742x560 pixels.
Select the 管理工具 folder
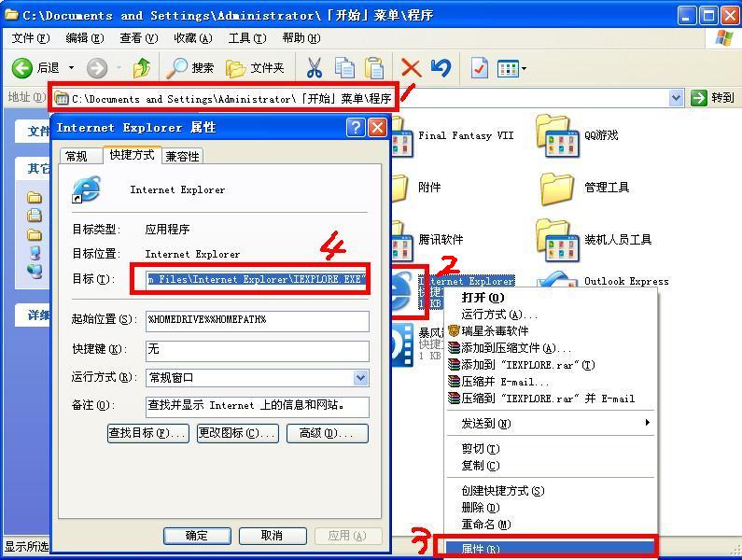click(584, 188)
